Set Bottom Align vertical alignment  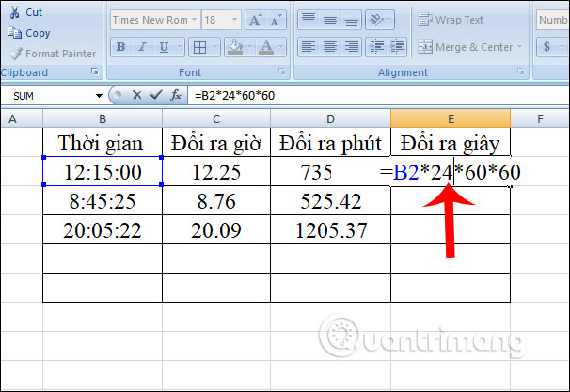[351, 20]
